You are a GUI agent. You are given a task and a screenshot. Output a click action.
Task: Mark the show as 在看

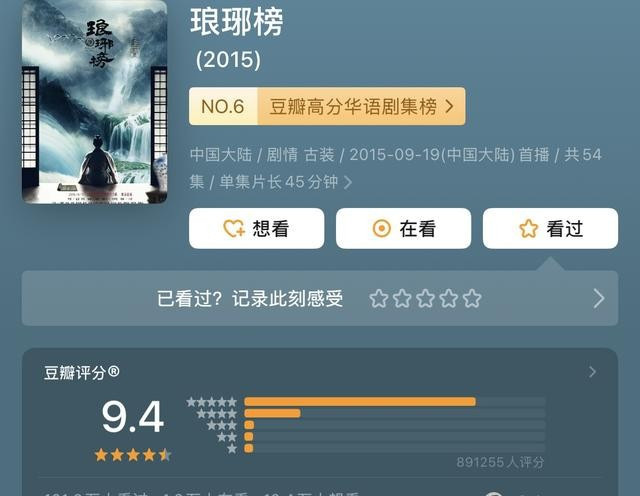click(x=404, y=229)
